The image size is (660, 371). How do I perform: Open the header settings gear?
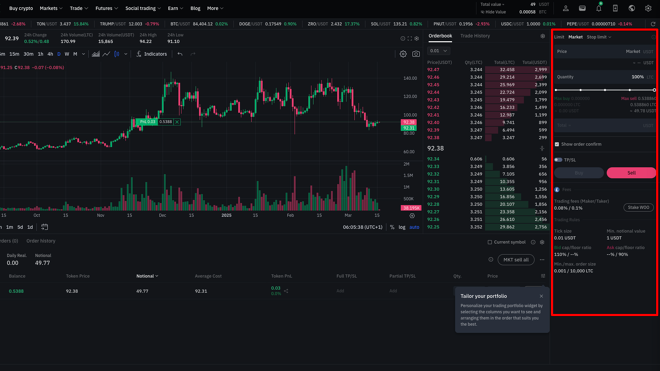pyautogui.click(x=648, y=8)
